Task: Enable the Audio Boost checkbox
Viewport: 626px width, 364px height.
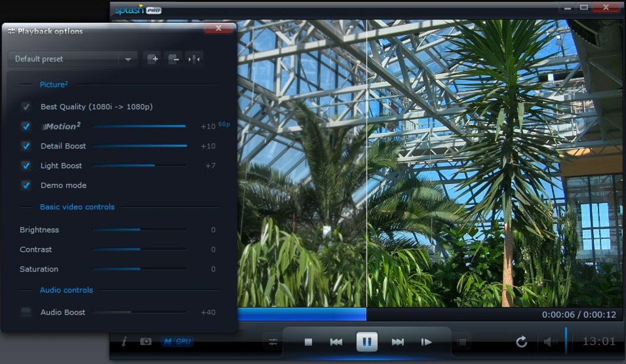Action: click(x=26, y=312)
